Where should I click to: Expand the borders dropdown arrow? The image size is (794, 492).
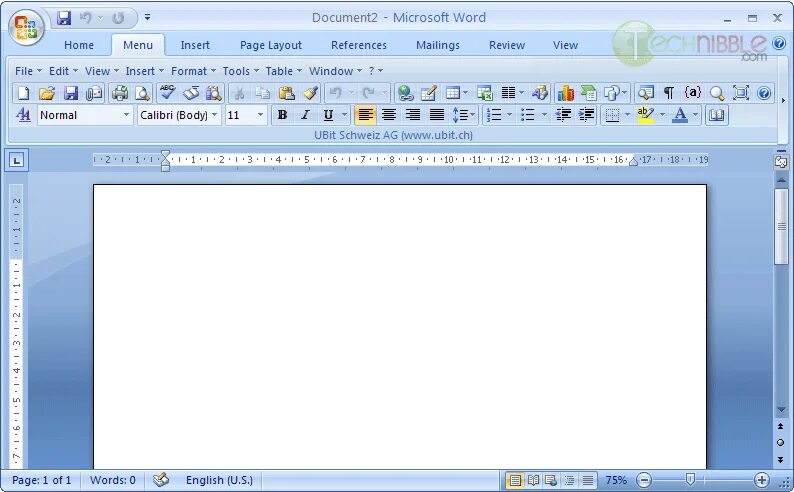pyautogui.click(x=627, y=115)
